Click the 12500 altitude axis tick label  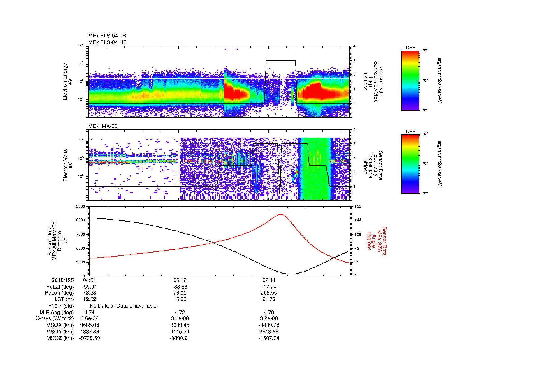pos(80,206)
